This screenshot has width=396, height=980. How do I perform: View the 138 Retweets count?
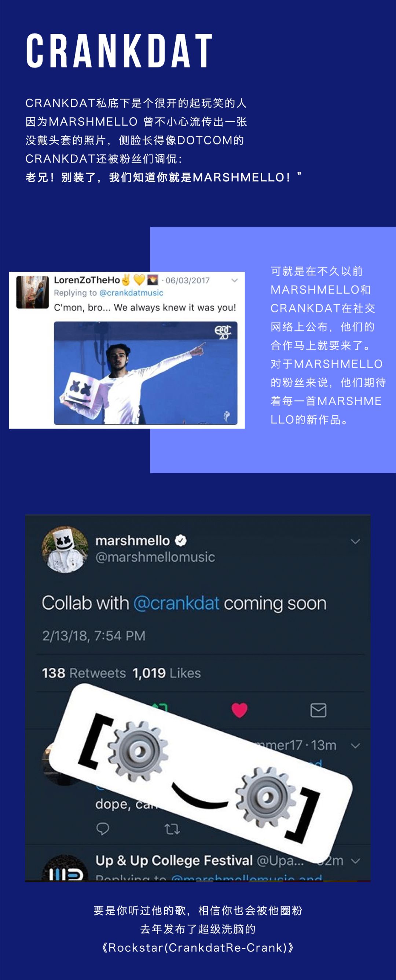(x=84, y=673)
